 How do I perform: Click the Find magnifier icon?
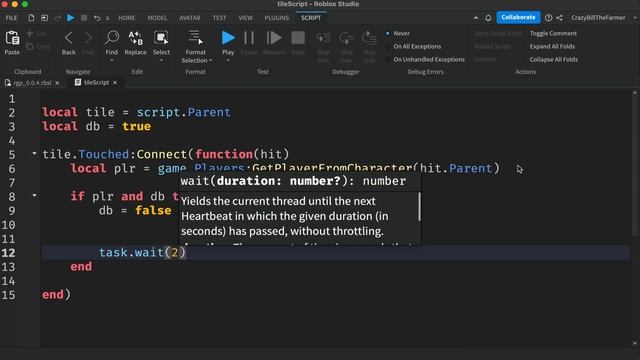pos(112,38)
